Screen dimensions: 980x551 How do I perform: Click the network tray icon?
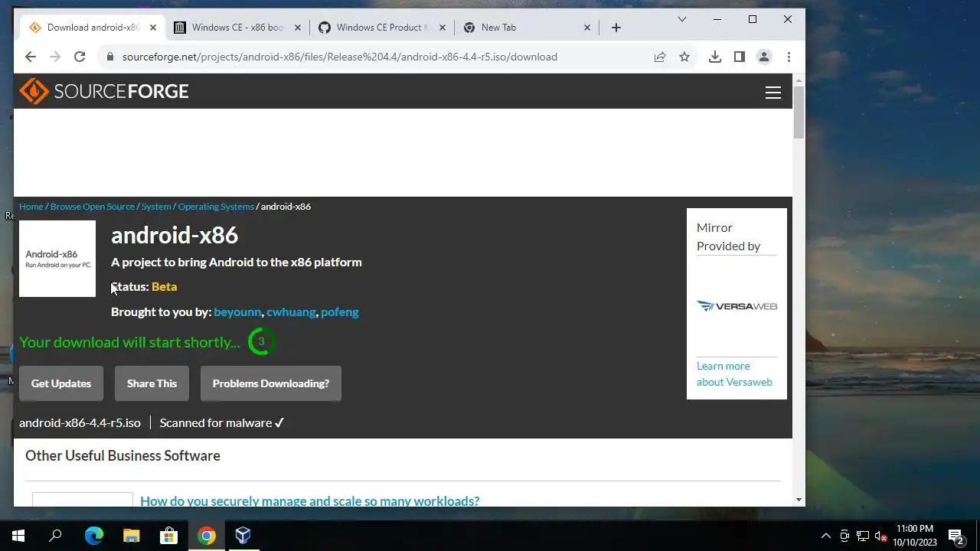[x=863, y=536]
